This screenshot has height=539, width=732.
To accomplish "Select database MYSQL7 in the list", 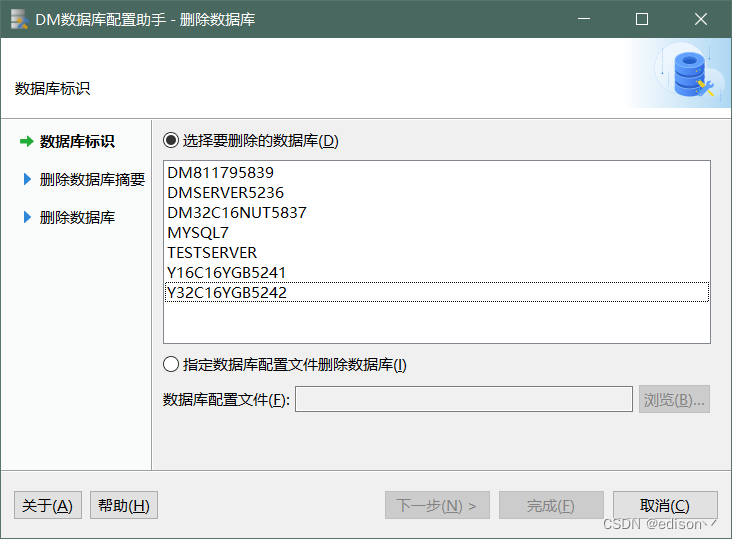I will [x=437, y=233].
